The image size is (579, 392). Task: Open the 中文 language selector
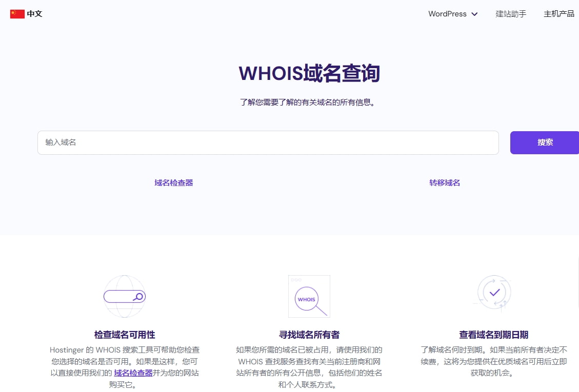pyautogui.click(x=26, y=14)
